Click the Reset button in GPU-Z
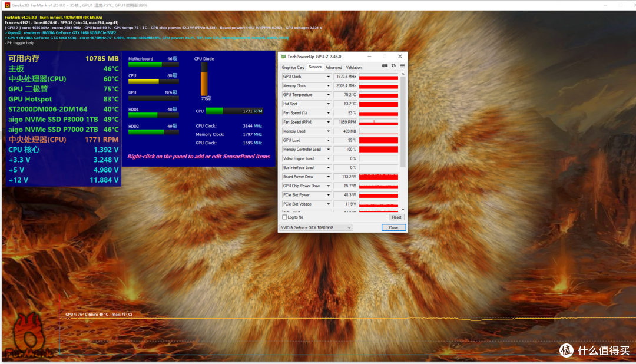636x364 pixels. (396, 217)
